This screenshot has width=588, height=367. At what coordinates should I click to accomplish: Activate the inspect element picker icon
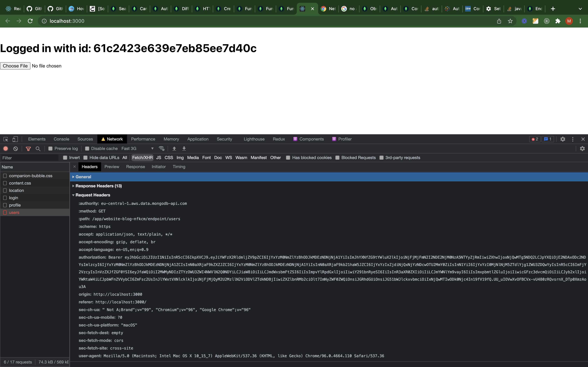coord(6,139)
